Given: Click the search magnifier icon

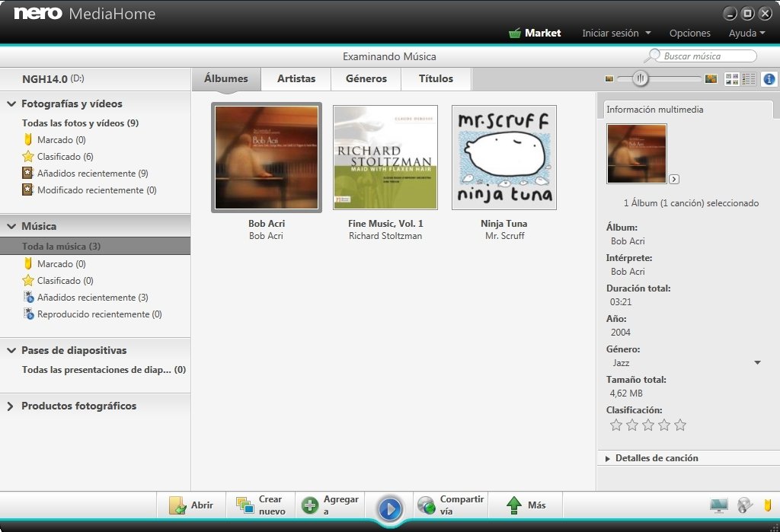Looking at the screenshot, I should [652, 56].
